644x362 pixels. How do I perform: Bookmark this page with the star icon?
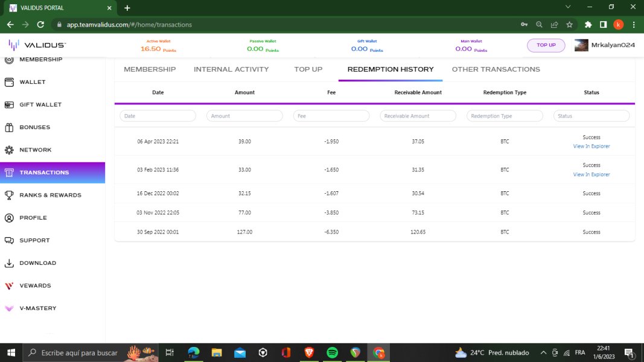click(569, 25)
